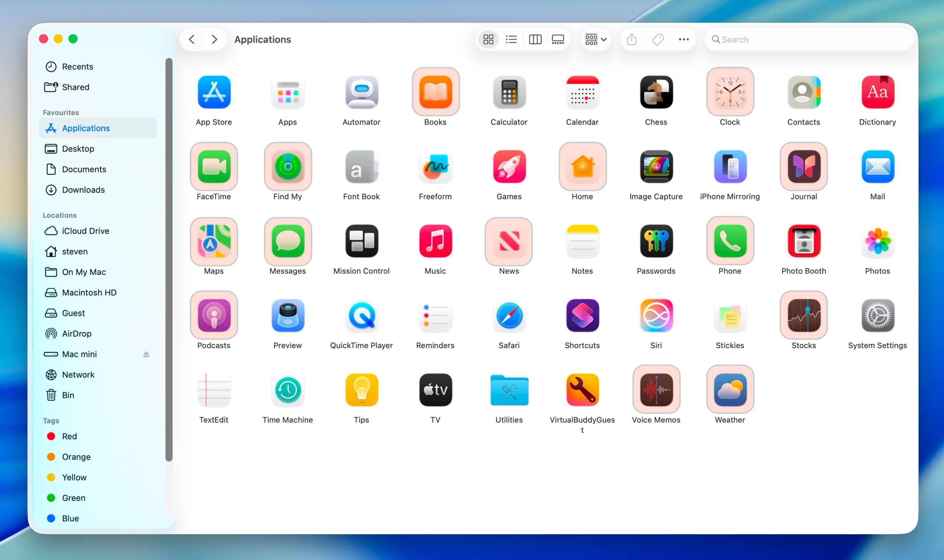This screenshot has width=944, height=560.
Task: Click the Dictionary app icon
Action: click(878, 92)
